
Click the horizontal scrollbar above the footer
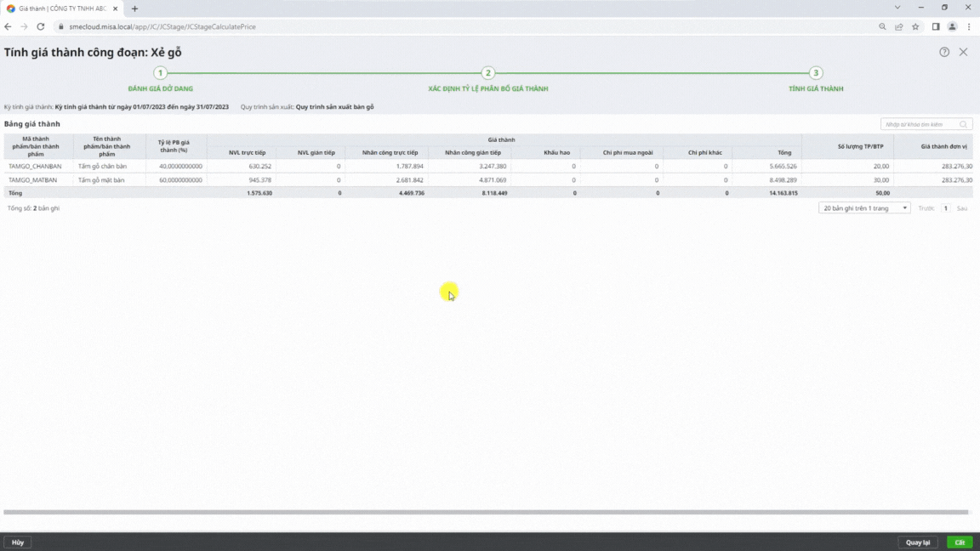(x=485, y=512)
